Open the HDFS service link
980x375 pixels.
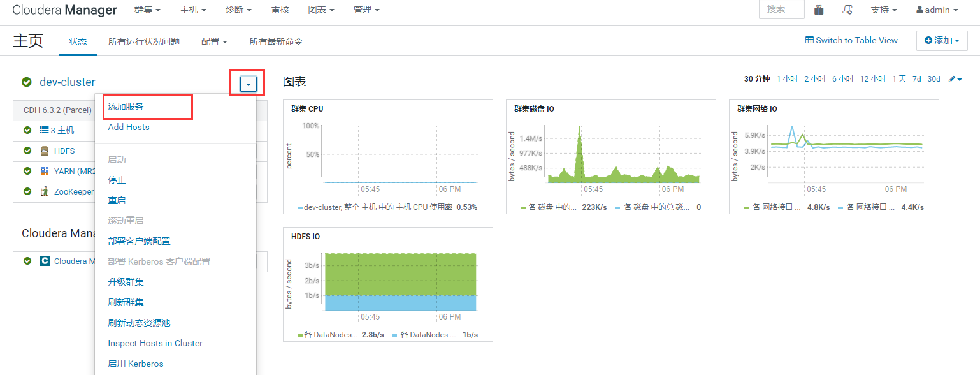64,151
